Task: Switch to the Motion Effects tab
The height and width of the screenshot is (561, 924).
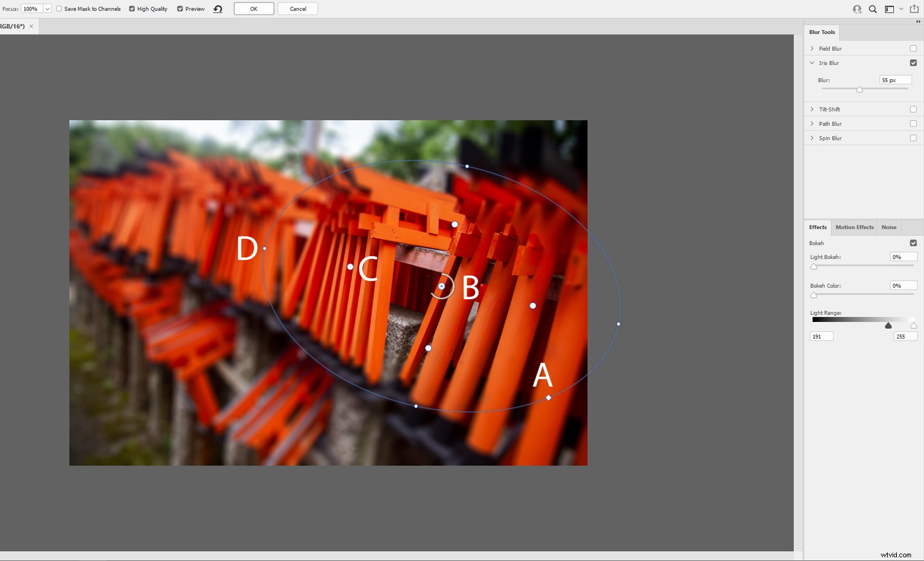Action: click(x=854, y=227)
